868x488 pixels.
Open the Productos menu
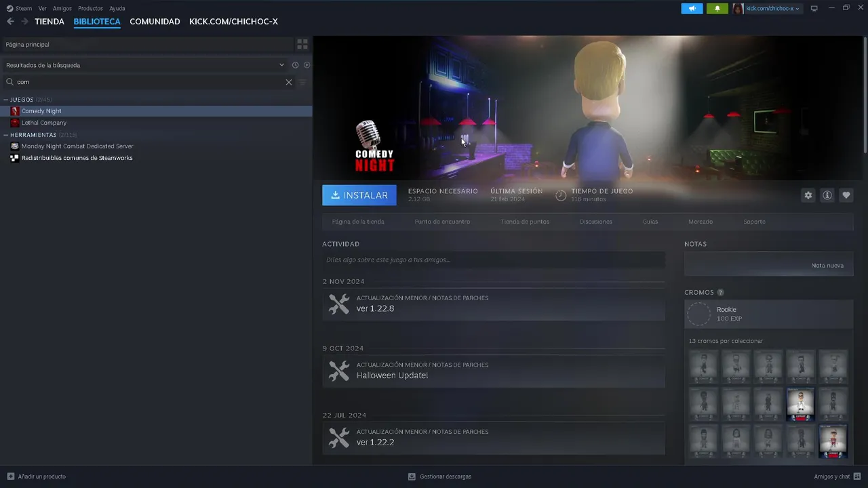[90, 8]
